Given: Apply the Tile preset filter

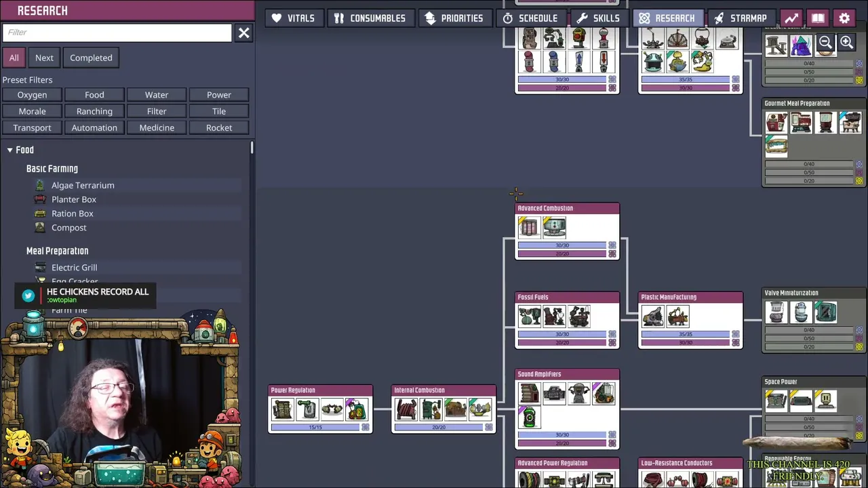Looking at the screenshot, I should [x=219, y=111].
